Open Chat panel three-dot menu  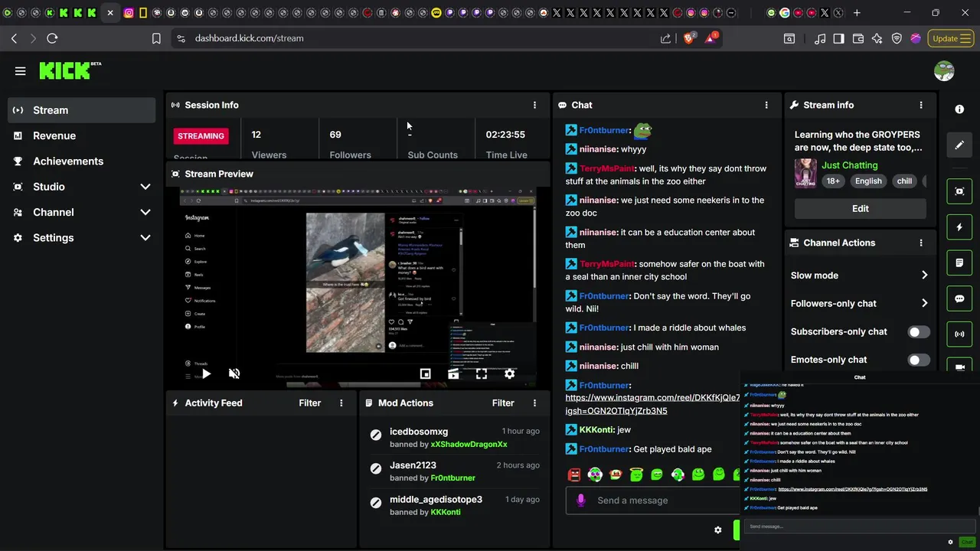[x=766, y=105]
